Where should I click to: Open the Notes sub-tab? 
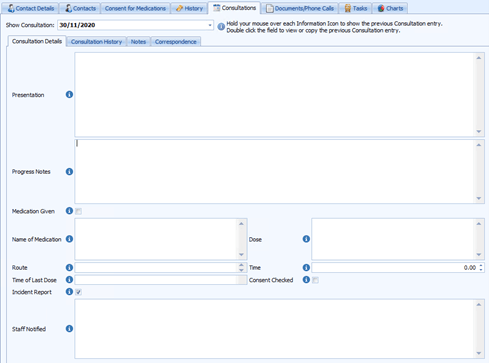[138, 42]
